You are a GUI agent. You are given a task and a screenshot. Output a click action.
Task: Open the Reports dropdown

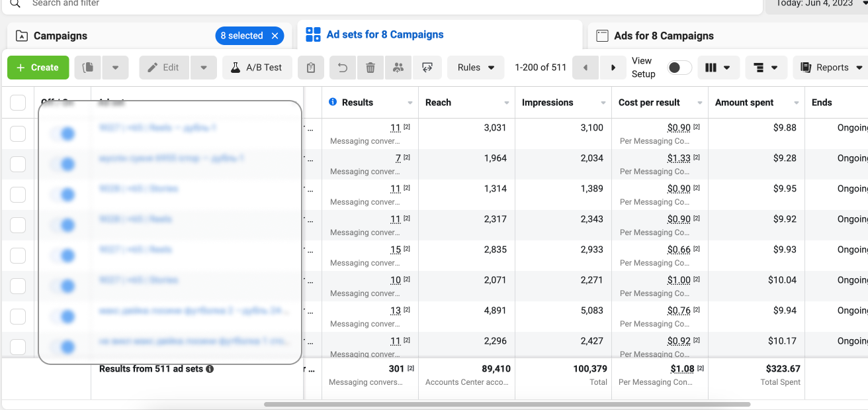point(831,68)
